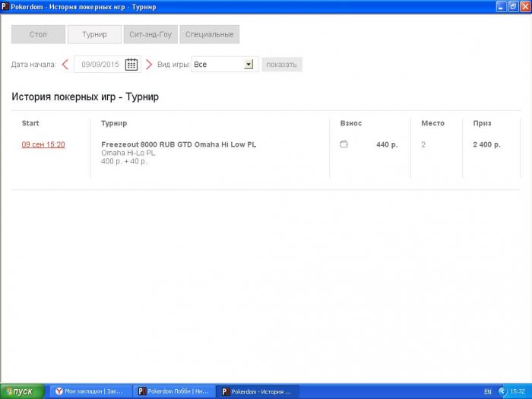Screen dimensions: 532x399
Task: Restore down the Pokerdom window
Action: tap(513, 7)
